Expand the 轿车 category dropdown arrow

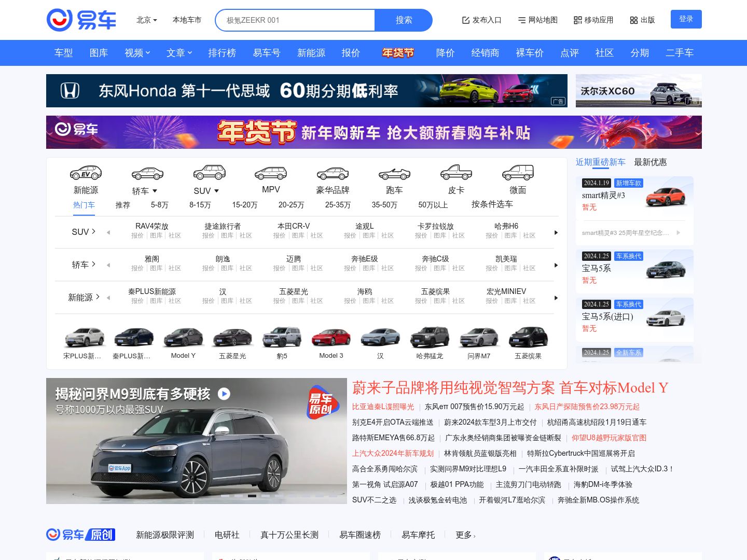coord(155,191)
